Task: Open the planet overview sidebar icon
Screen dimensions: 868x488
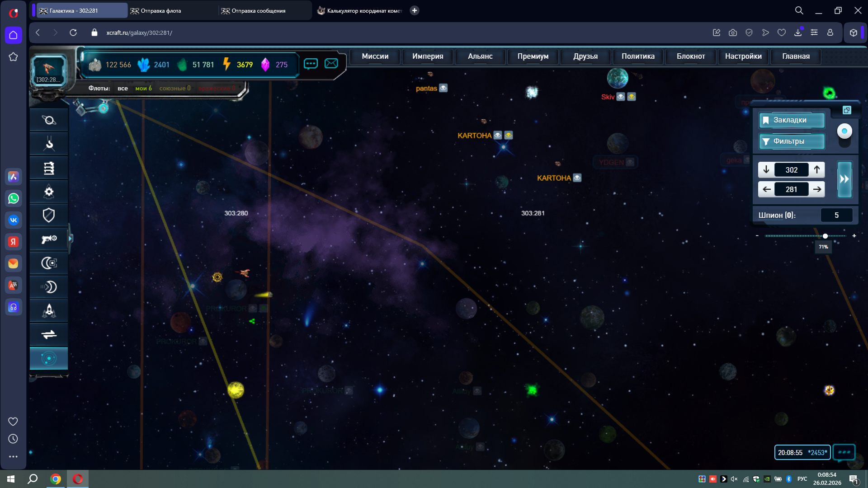Action: click(49, 120)
